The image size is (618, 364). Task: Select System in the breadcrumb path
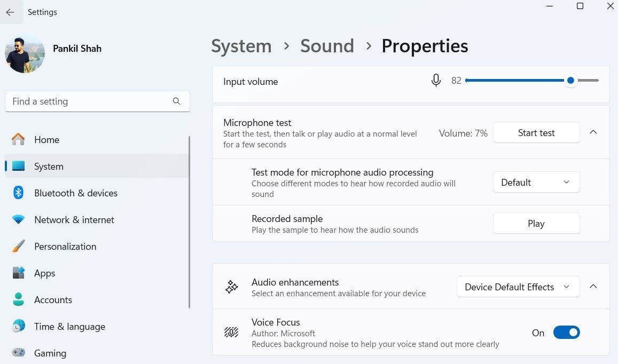tap(241, 46)
